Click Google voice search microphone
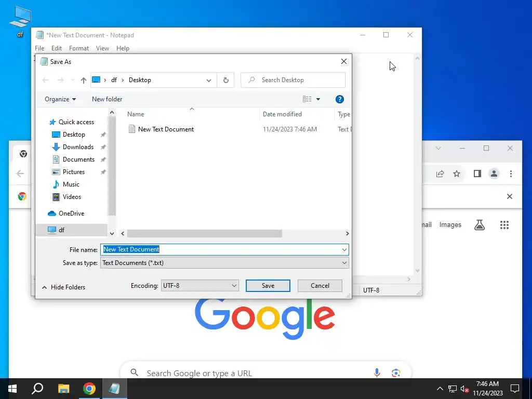 tap(377, 373)
